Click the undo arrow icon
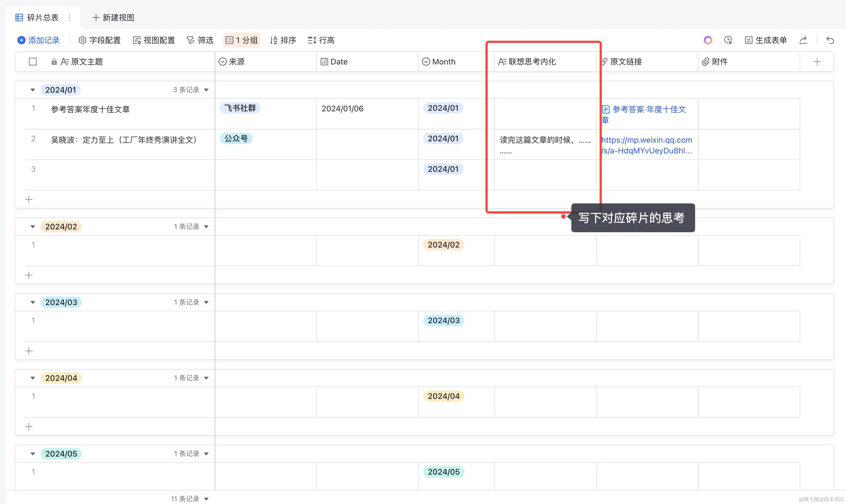Viewport: 846px width, 504px height. 830,40
